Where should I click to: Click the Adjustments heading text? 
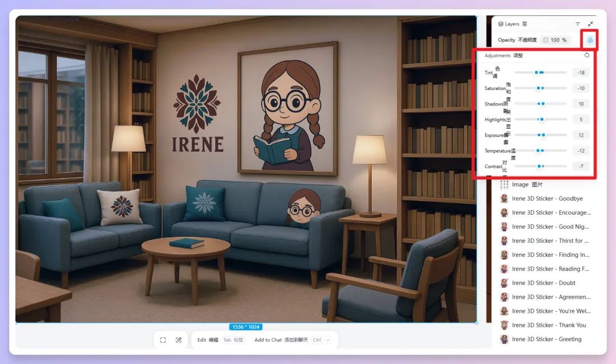coord(497,56)
